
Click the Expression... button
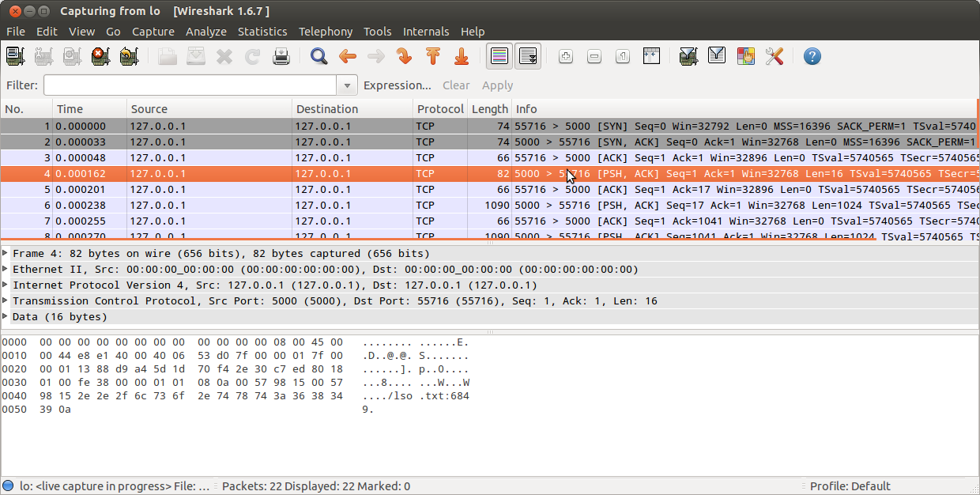[x=397, y=85]
